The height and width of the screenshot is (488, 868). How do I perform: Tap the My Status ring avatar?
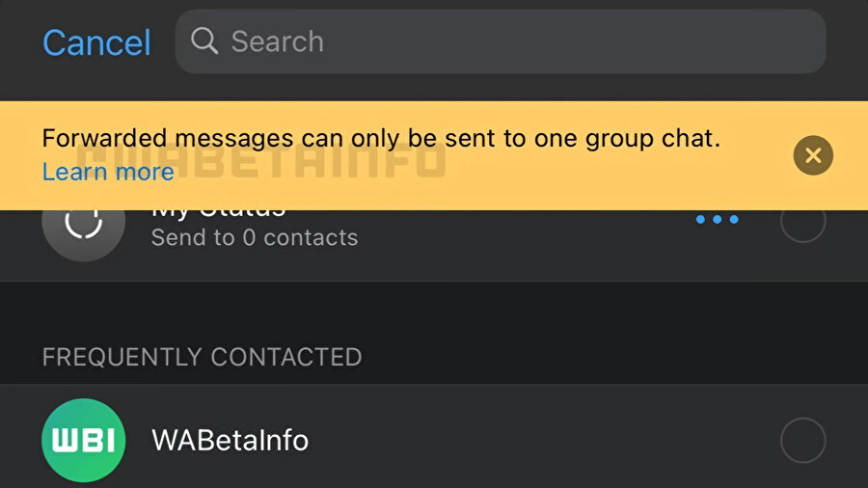tap(84, 223)
